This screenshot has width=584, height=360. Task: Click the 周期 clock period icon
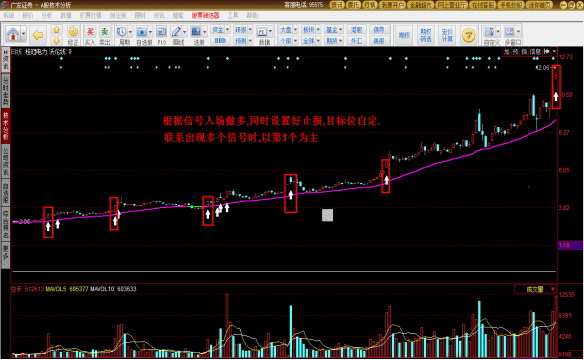[x=121, y=32]
